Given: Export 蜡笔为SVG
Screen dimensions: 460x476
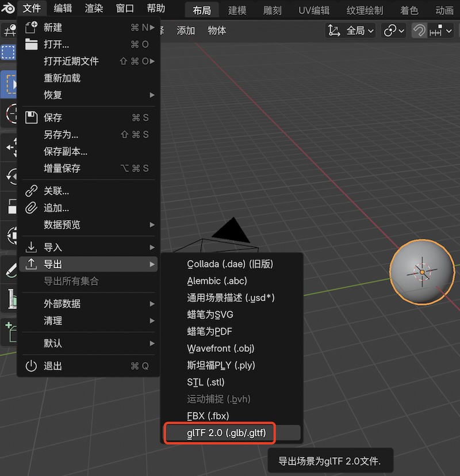Looking at the screenshot, I should [232, 314].
